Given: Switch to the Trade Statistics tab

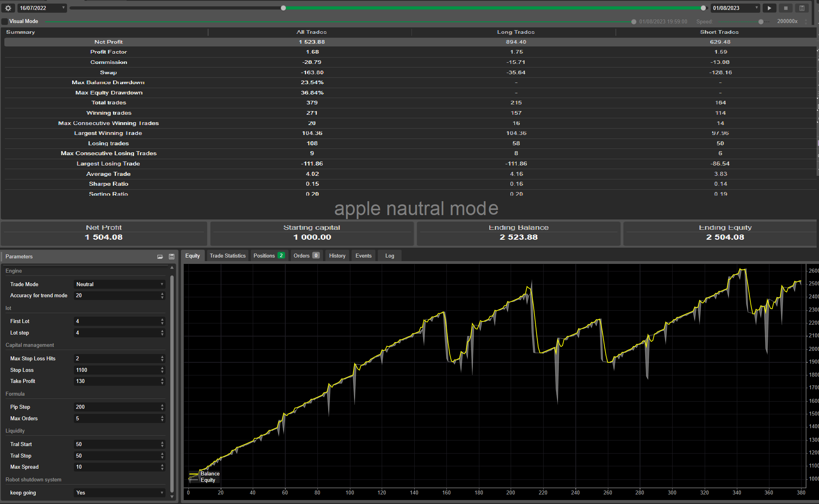Looking at the screenshot, I should tap(228, 256).
